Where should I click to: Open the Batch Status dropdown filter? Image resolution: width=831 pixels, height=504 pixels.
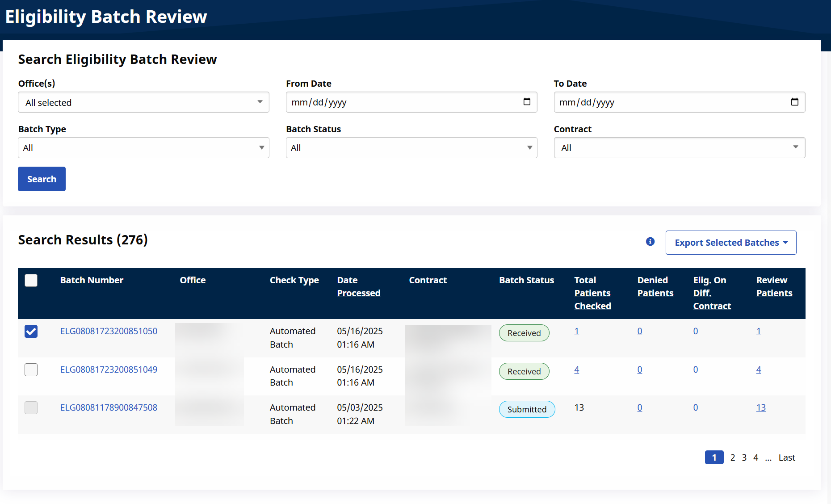pyautogui.click(x=411, y=148)
